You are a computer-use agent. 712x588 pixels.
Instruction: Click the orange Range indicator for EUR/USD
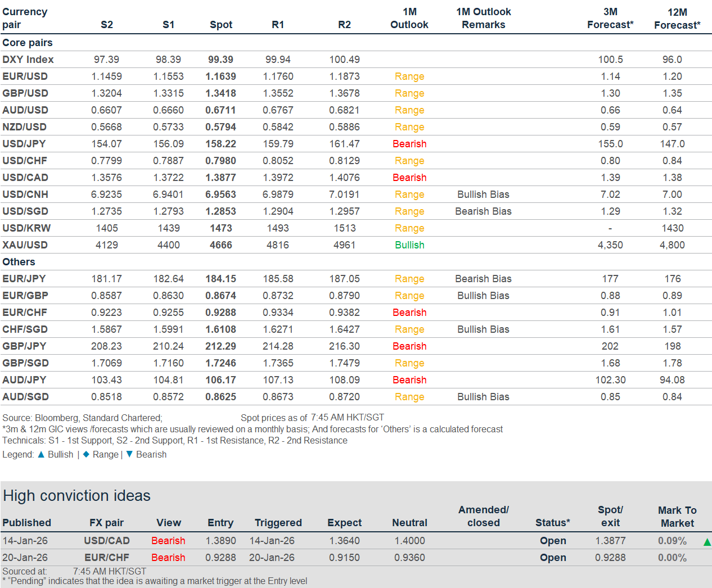[409, 76]
